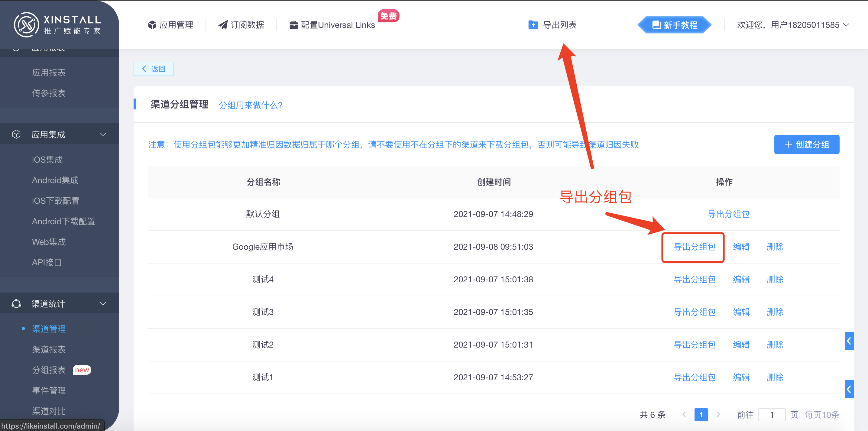Select Web集成 in sidebar

point(49,241)
